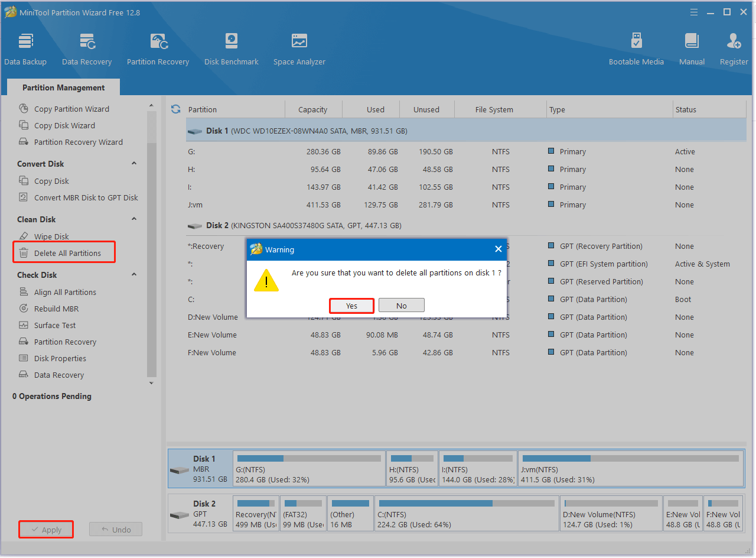Screen dimensions: 756x558
Task: Select the J:vm partition row
Action: pos(466,205)
